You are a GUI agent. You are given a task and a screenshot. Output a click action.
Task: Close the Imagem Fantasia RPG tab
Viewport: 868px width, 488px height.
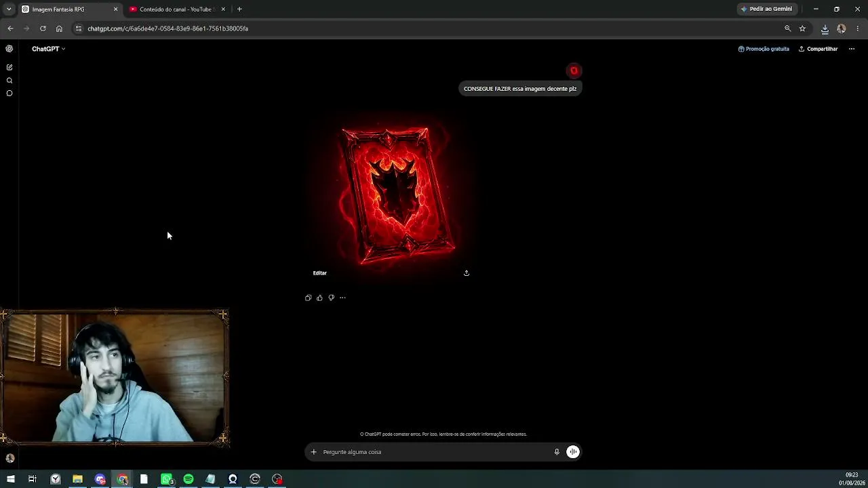(x=115, y=9)
